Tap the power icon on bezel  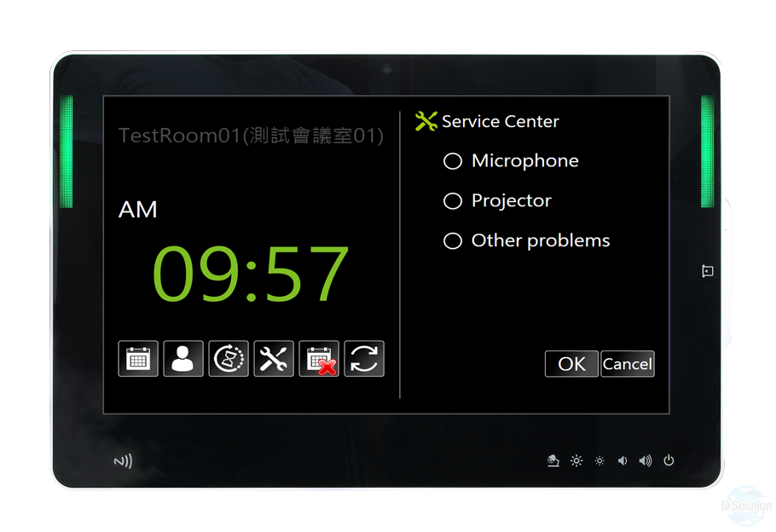coord(669,460)
